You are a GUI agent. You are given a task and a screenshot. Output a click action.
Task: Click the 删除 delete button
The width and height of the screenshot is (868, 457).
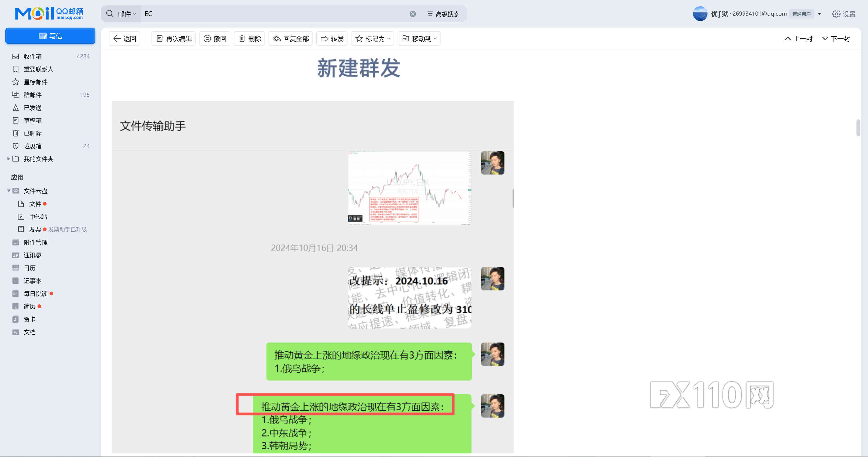250,39
